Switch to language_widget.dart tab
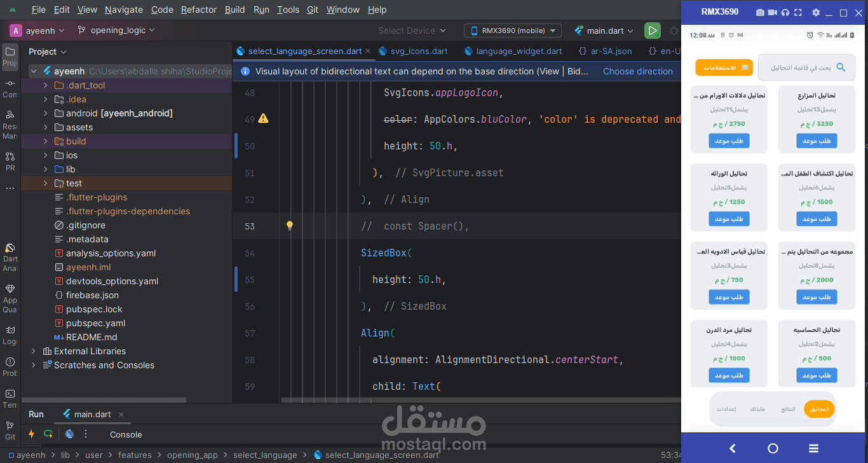 (x=513, y=51)
